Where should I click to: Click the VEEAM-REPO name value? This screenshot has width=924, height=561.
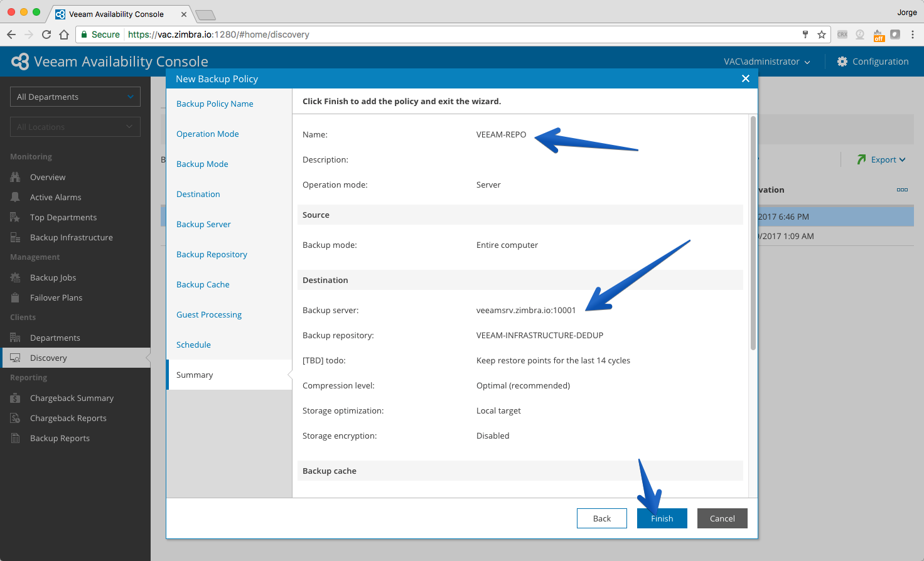point(502,134)
